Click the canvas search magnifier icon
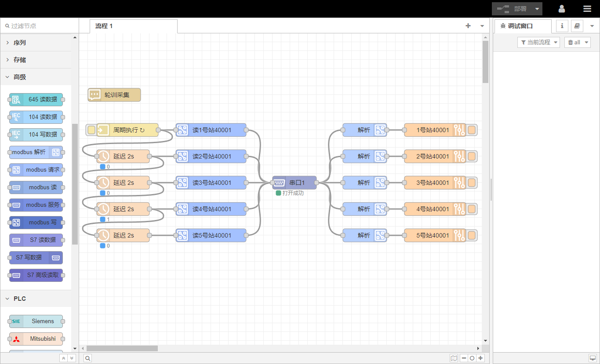 point(88,358)
